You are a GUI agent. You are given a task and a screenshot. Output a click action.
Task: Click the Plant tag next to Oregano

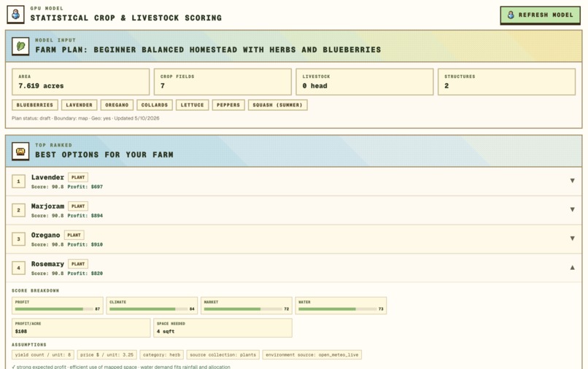[x=74, y=235]
